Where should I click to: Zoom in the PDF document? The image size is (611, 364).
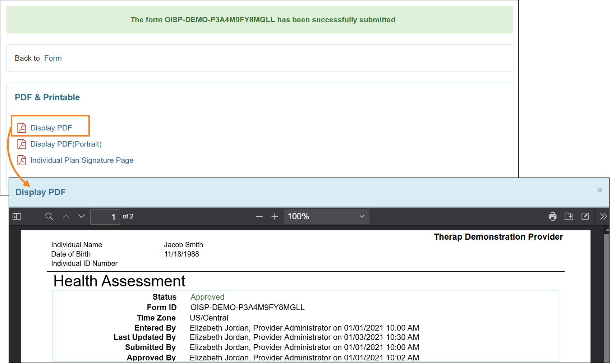pyautogui.click(x=275, y=217)
